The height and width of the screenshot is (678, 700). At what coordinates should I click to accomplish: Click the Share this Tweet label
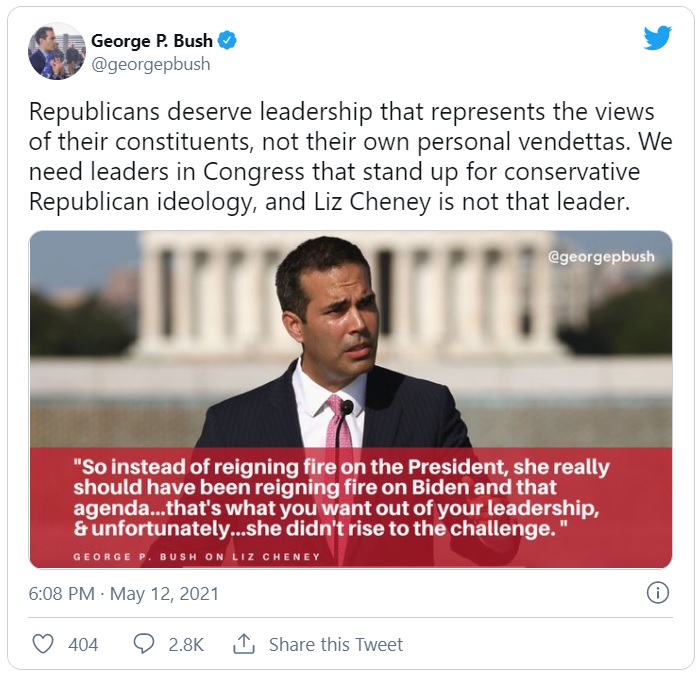click(x=336, y=645)
